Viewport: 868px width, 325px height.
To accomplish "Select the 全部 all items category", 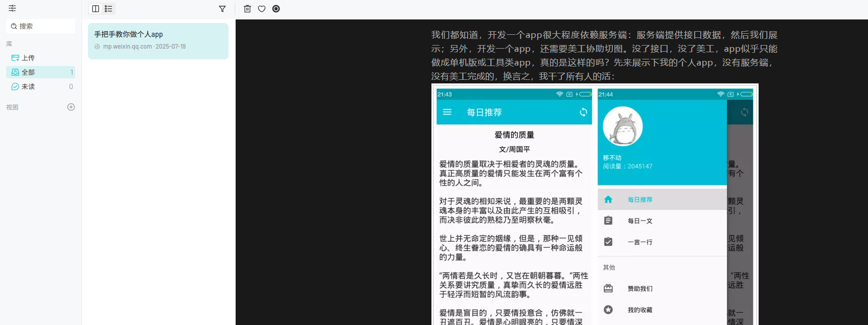I will 41,72.
